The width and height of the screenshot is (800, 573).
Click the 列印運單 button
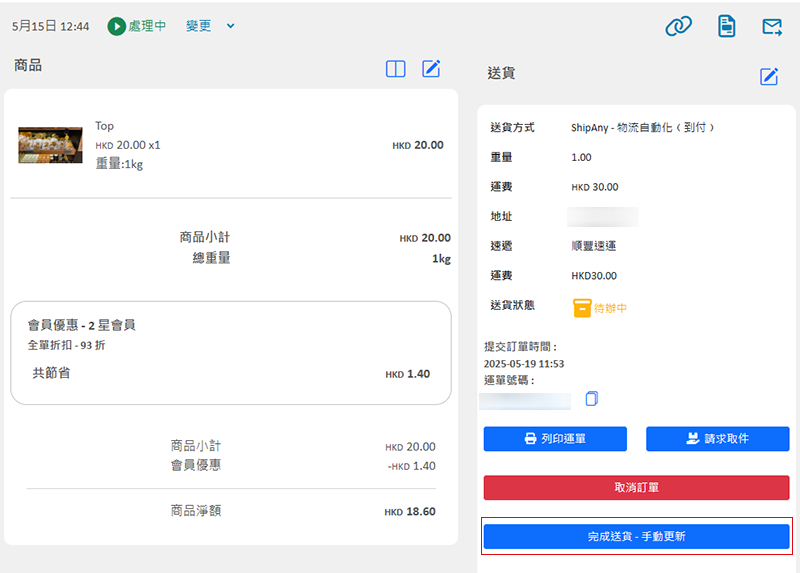pos(555,439)
